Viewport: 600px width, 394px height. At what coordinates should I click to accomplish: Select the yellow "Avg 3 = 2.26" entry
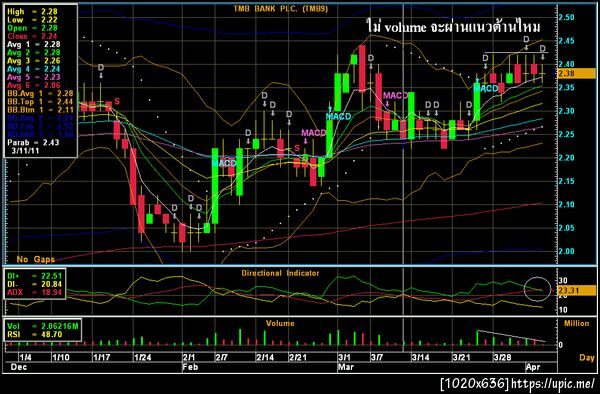tap(34, 61)
